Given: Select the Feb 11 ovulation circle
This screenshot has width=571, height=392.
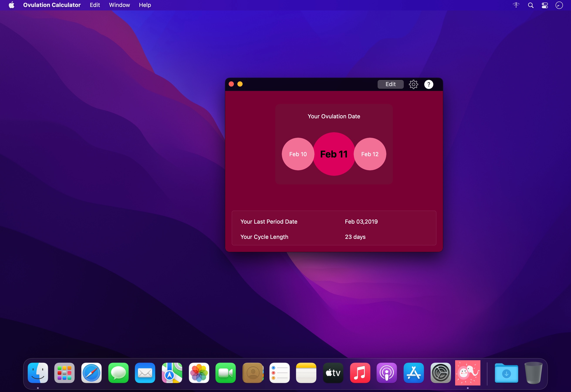Looking at the screenshot, I should click(x=334, y=154).
